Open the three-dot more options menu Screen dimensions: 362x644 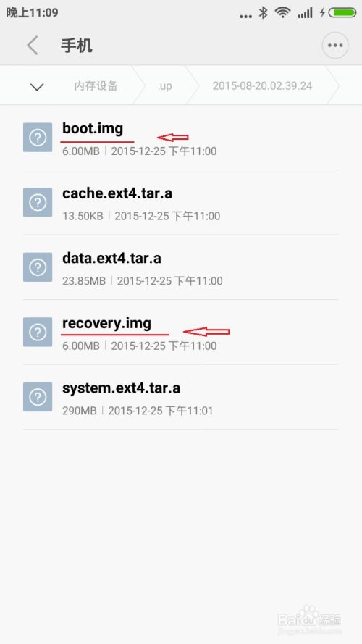(x=335, y=45)
